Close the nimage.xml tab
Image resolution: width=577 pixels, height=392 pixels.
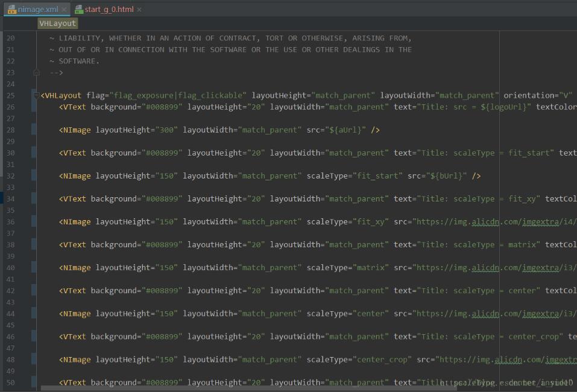pos(65,10)
